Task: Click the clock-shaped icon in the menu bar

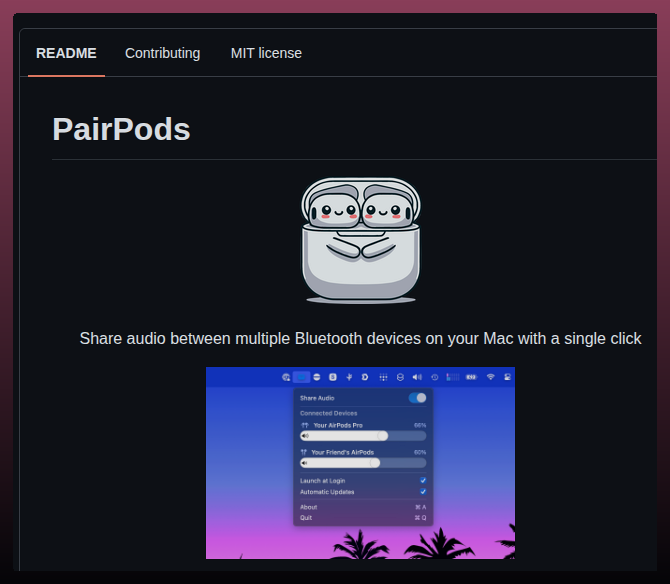Action: [x=435, y=377]
